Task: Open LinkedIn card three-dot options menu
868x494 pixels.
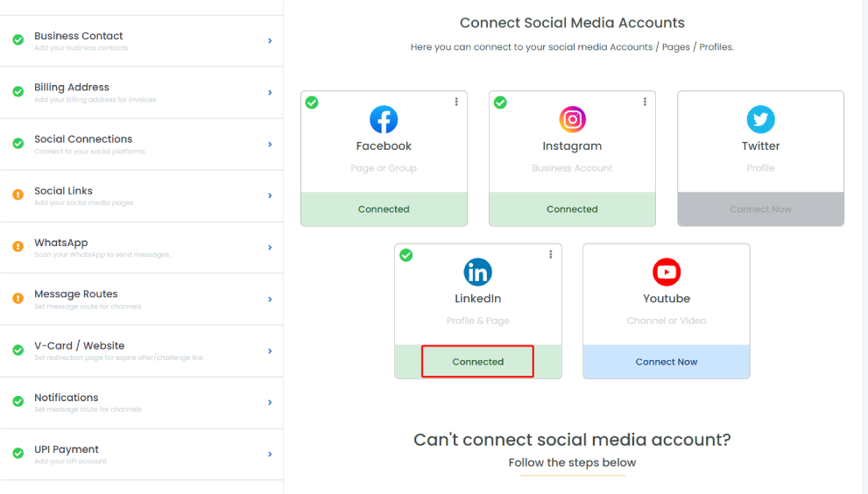Action: click(550, 254)
